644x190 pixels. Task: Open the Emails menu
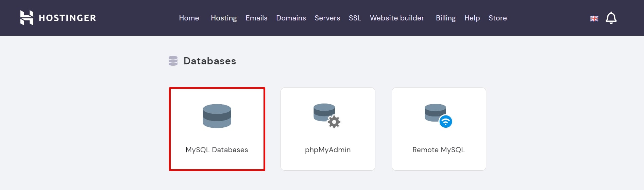(x=256, y=18)
